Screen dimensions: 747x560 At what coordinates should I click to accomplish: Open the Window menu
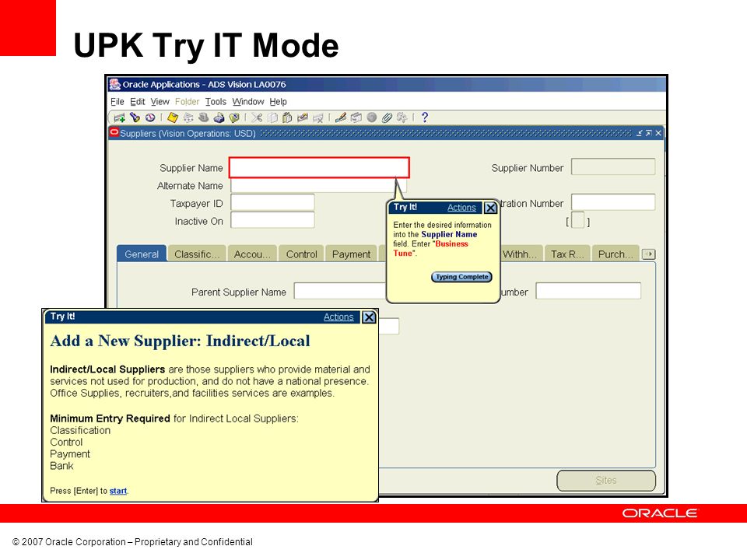point(248,101)
